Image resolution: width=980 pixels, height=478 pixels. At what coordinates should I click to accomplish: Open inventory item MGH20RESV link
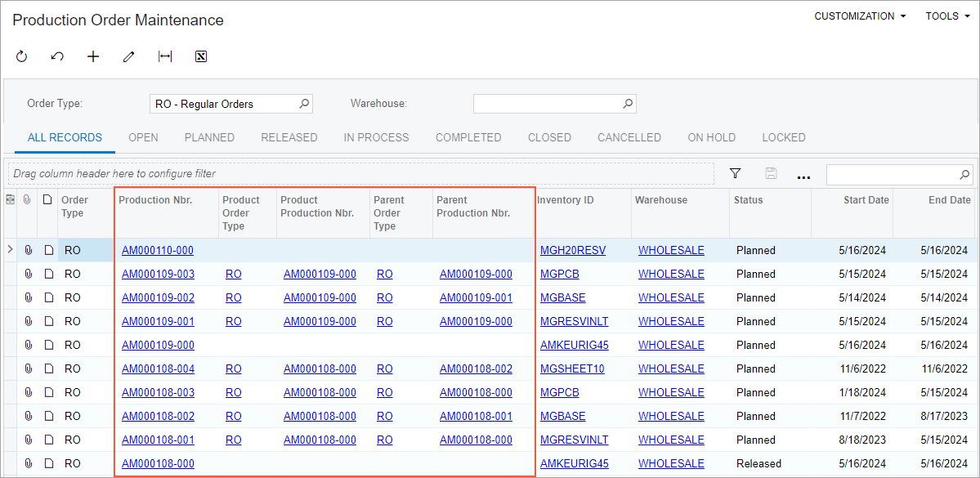pos(573,250)
